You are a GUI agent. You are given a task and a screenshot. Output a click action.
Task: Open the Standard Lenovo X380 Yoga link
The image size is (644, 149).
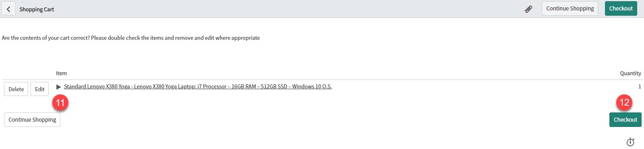pyautogui.click(x=198, y=86)
